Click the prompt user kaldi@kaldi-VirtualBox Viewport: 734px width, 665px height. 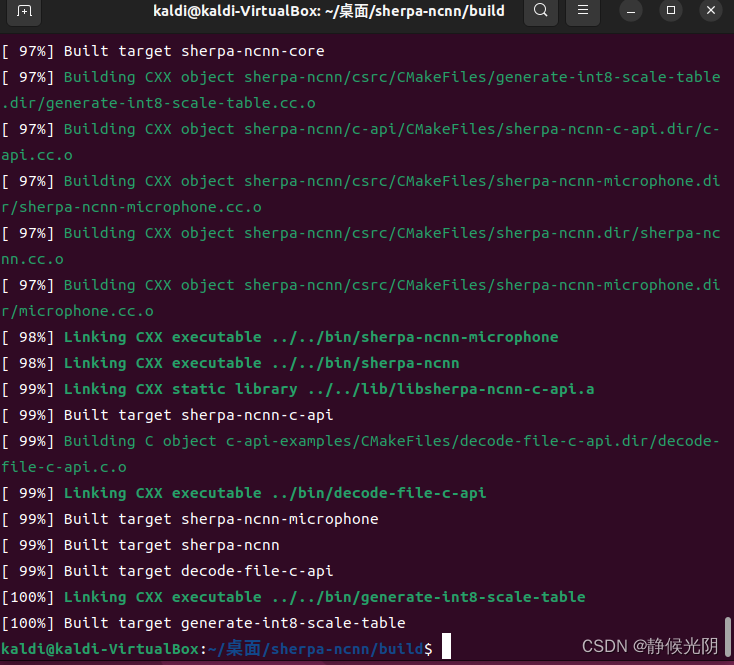pyautogui.click(x=100, y=649)
